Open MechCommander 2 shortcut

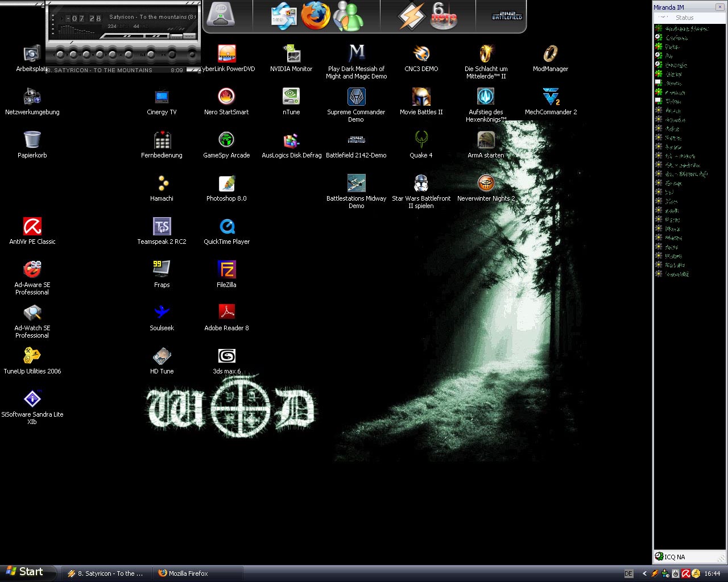[551, 101]
